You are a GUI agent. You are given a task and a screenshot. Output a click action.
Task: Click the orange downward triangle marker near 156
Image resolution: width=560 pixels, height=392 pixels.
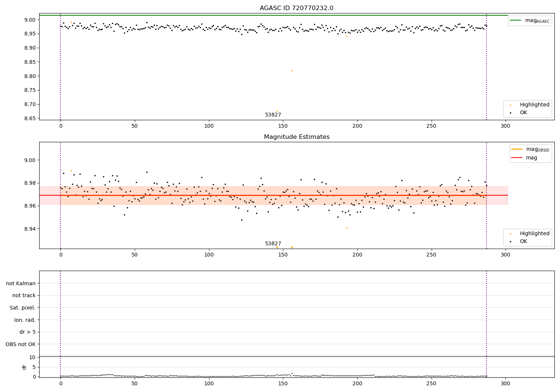292,248
